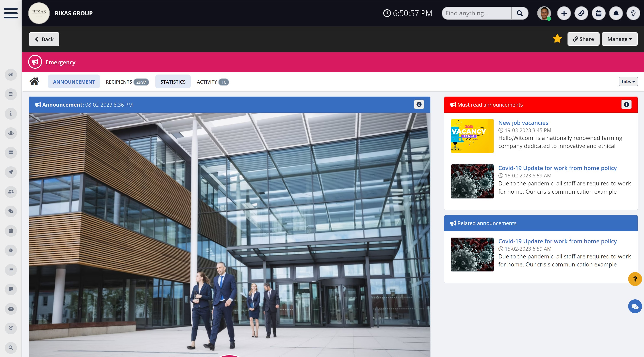The width and height of the screenshot is (644, 357).
Task: Click the Job Vacancy thumbnail image
Action: click(x=472, y=136)
